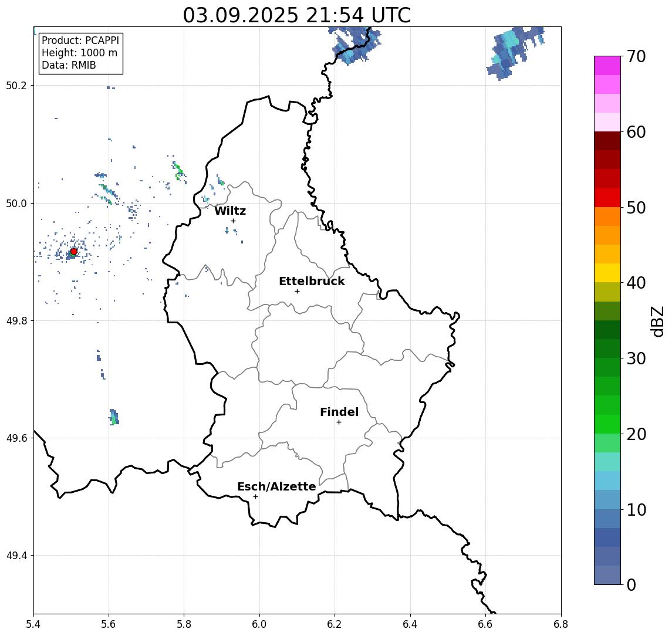Screen dimensions: 672x636
Task: Click the 6.2 longitude tick label
Action: coord(335,624)
